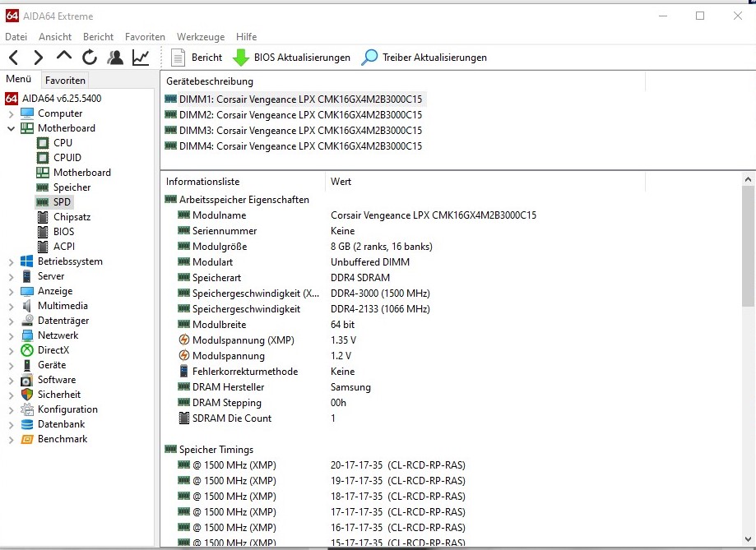This screenshot has width=756, height=550.
Task: Open the Favoriten menu
Action: coord(145,37)
